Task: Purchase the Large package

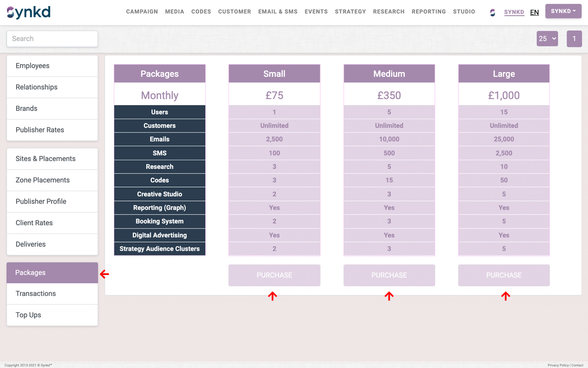Action: click(504, 275)
